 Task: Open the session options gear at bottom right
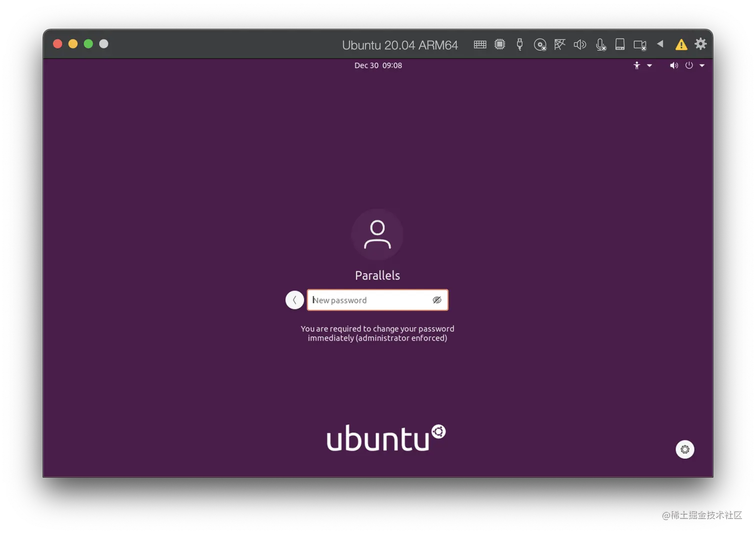click(x=684, y=449)
